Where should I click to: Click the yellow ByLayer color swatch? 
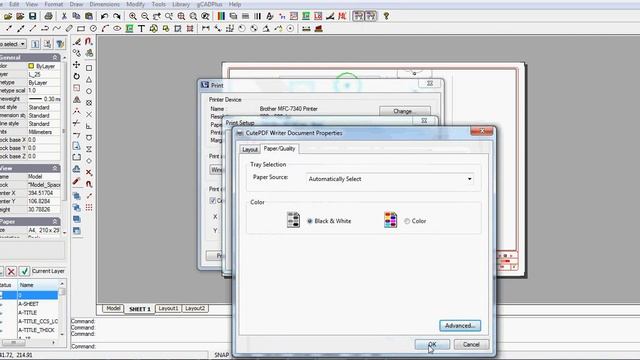pos(31,66)
